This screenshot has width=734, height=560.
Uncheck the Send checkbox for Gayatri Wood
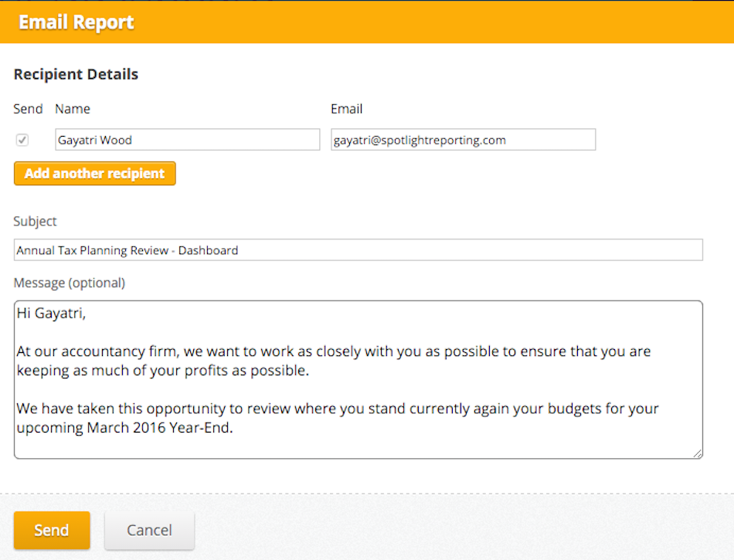click(22, 140)
